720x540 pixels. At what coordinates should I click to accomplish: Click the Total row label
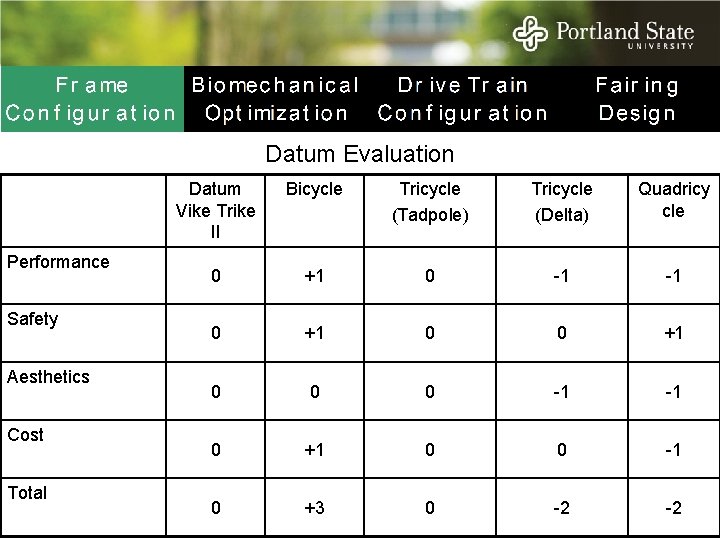pyautogui.click(x=27, y=493)
